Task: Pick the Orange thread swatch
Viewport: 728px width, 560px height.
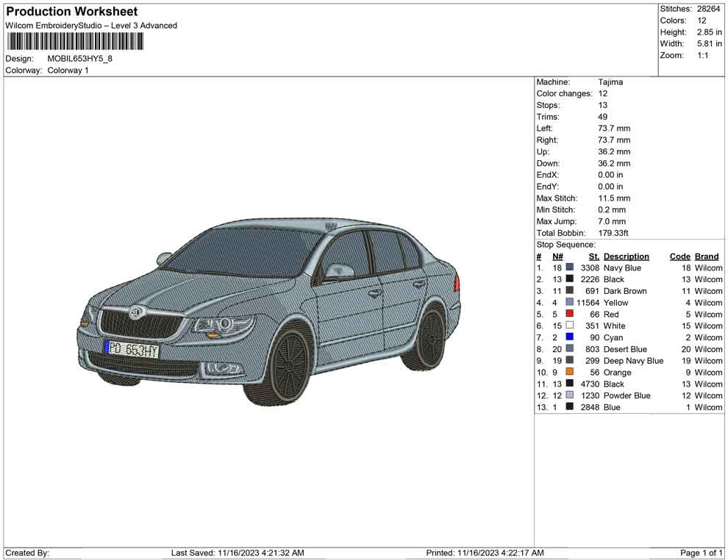Action: 570,373
